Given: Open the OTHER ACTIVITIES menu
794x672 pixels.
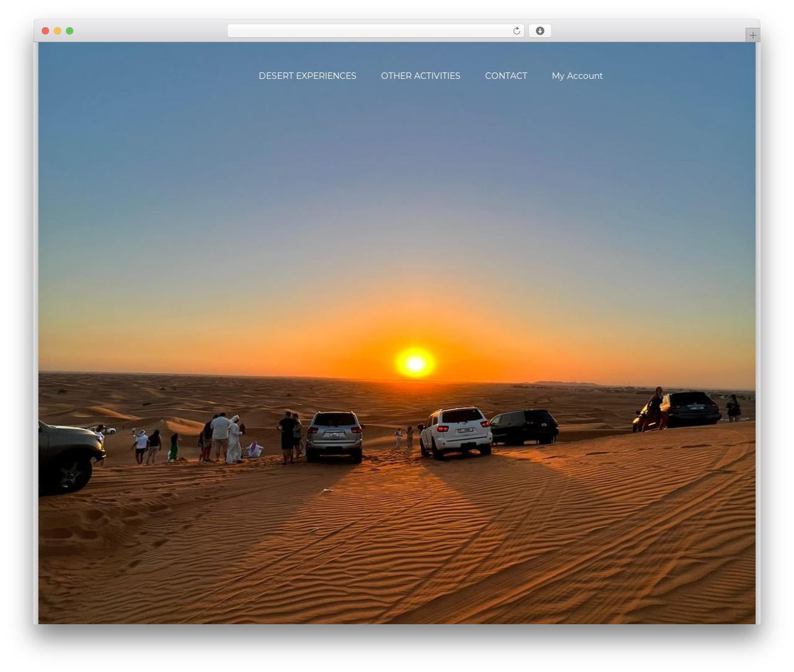Looking at the screenshot, I should (421, 76).
